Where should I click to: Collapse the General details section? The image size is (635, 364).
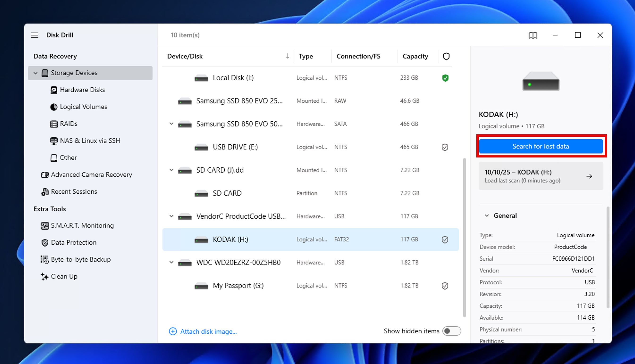(x=487, y=215)
